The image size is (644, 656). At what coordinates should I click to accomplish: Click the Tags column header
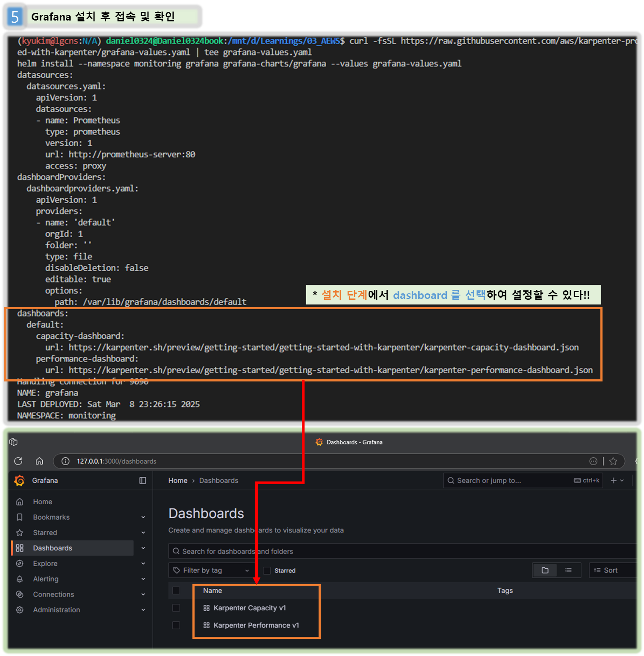click(x=505, y=590)
